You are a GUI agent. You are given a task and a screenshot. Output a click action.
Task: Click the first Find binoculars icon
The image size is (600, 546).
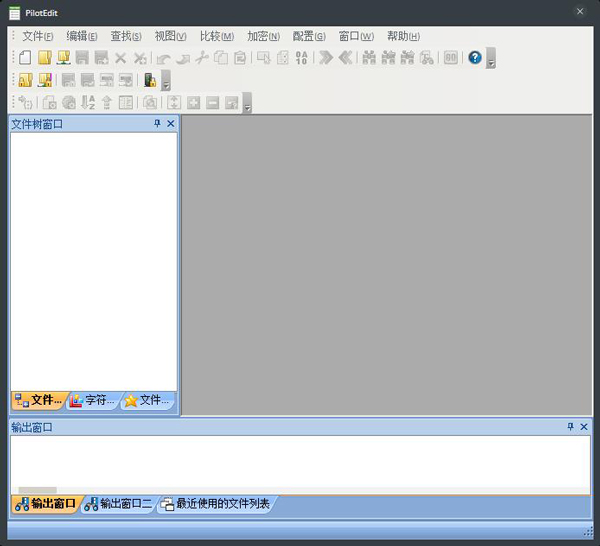(369, 58)
